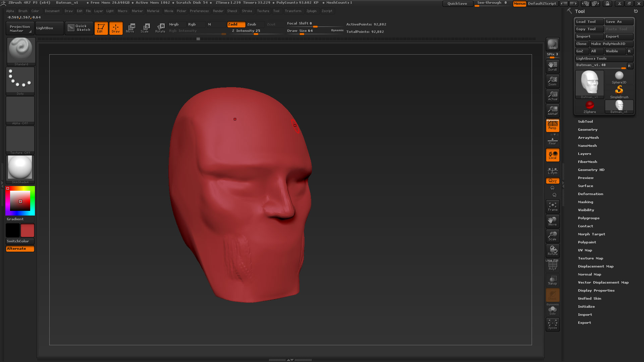The image size is (644, 362).
Task: Click the right shelf Rotate view icon
Action: tap(552, 251)
